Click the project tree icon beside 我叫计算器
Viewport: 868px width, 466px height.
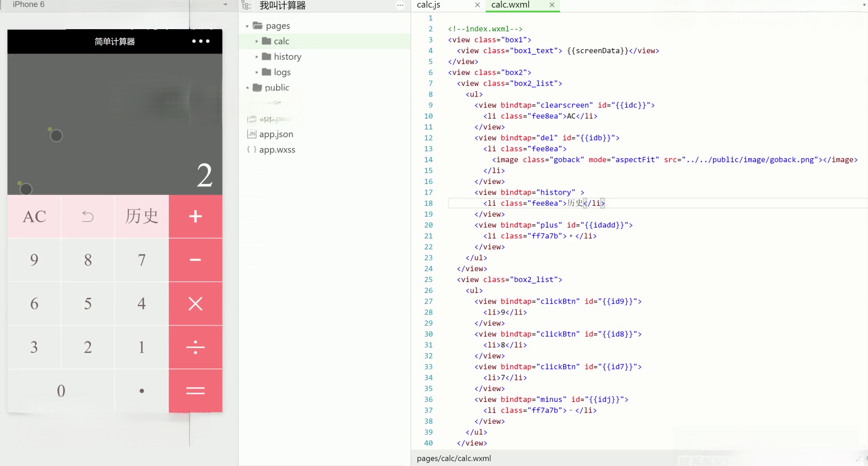click(246, 5)
